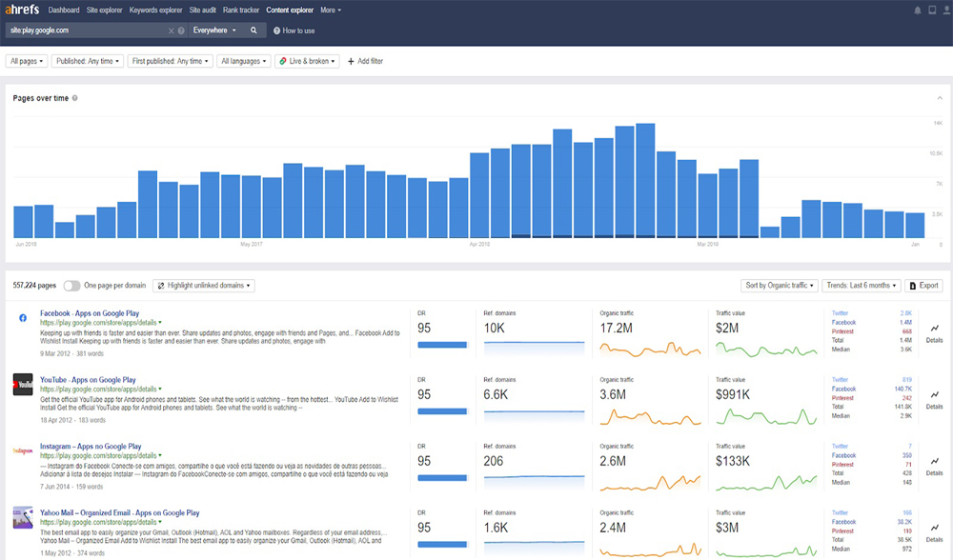Click the 2.4M organic traffic value
Image resolution: width=953 pixels, height=560 pixels.
613,528
